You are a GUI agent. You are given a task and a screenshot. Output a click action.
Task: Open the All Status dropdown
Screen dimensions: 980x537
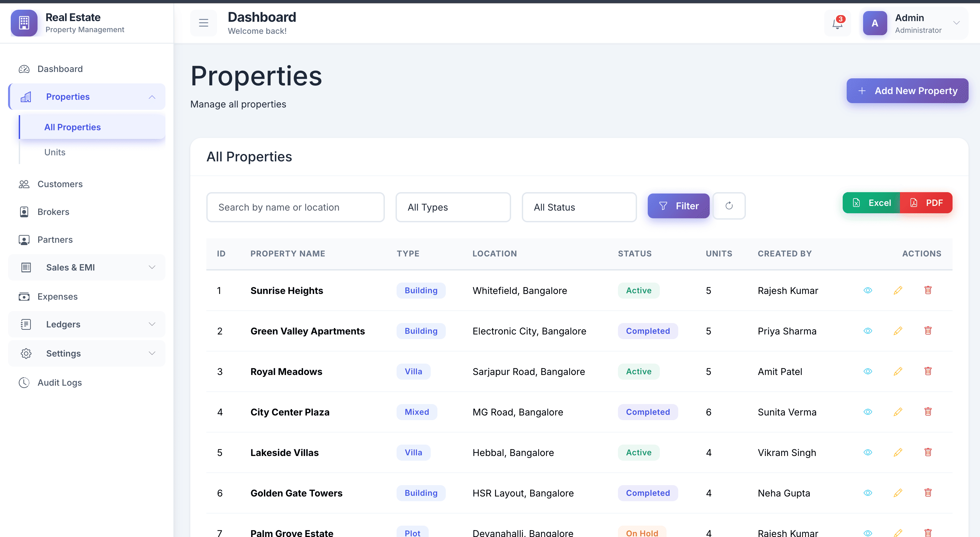coord(579,207)
